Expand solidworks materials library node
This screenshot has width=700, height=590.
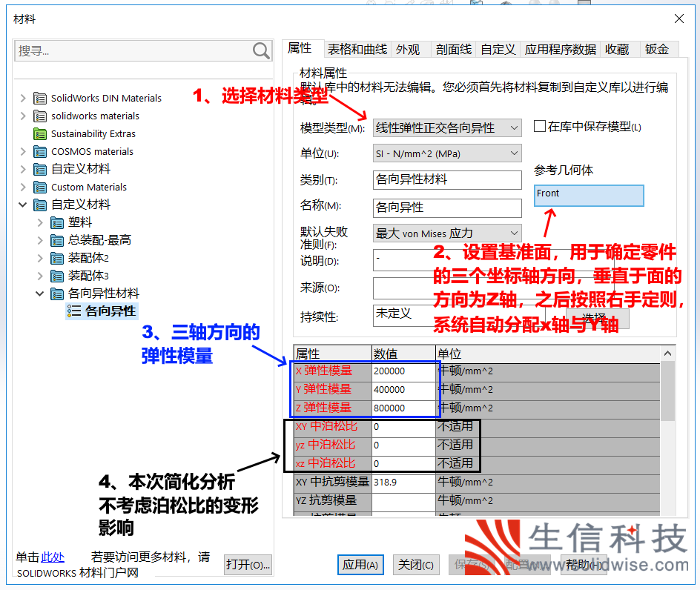click(x=23, y=116)
